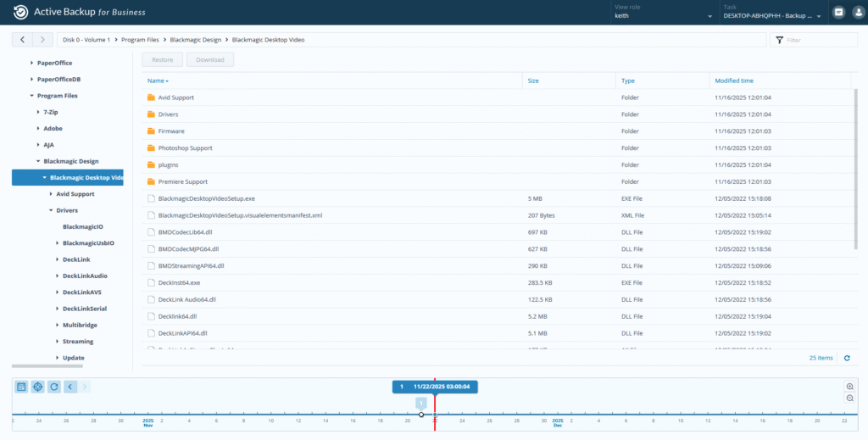Open the View role dropdown
The width and height of the screenshot is (868, 440).
point(662,15)
